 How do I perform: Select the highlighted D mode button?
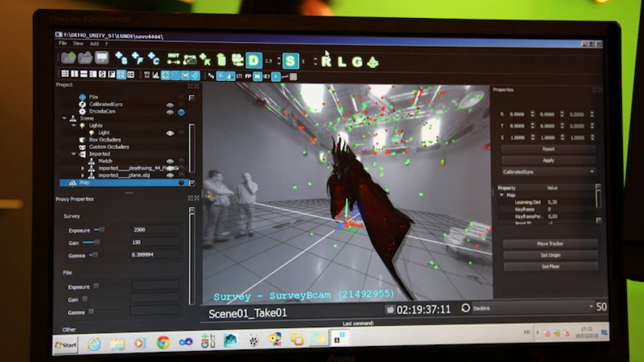pyautogui.click(x=254, y=61)
